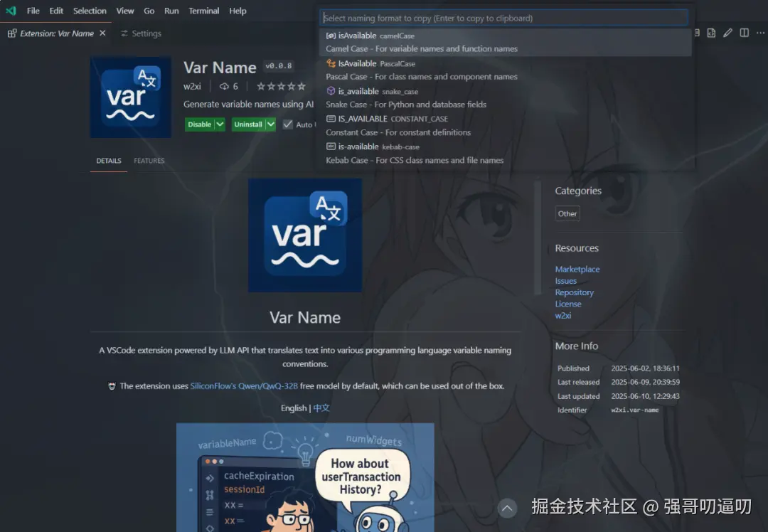
Task: Click the pencil edit icon in the editor toolbar
Action: tap(728, 33)
